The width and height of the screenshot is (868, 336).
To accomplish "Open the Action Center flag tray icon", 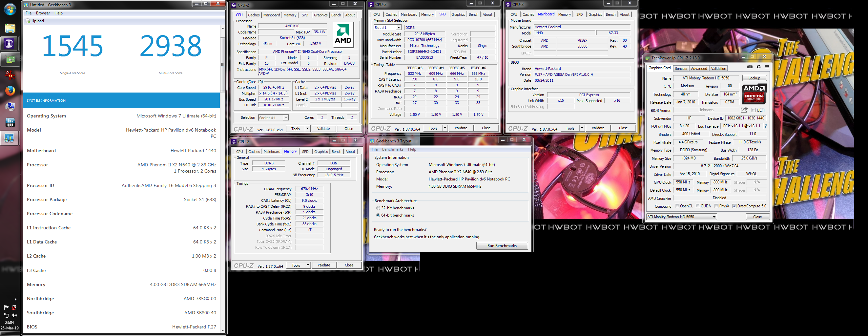I will tap(6, 307).
